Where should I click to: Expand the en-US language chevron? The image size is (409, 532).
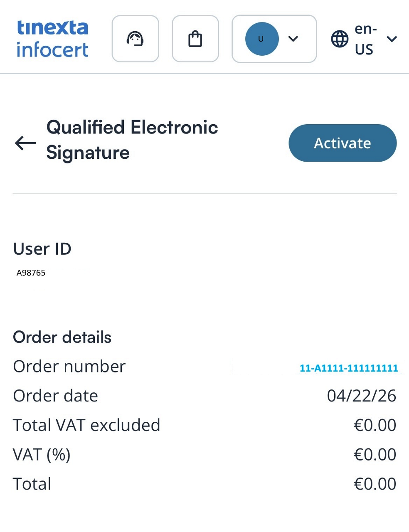pyautogui.click(x=392, y=39)
